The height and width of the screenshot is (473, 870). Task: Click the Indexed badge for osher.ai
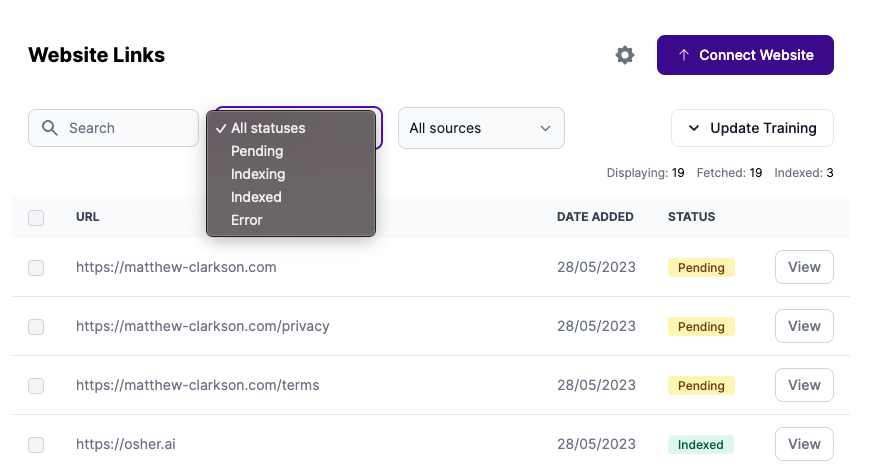(x=701, y=445)
